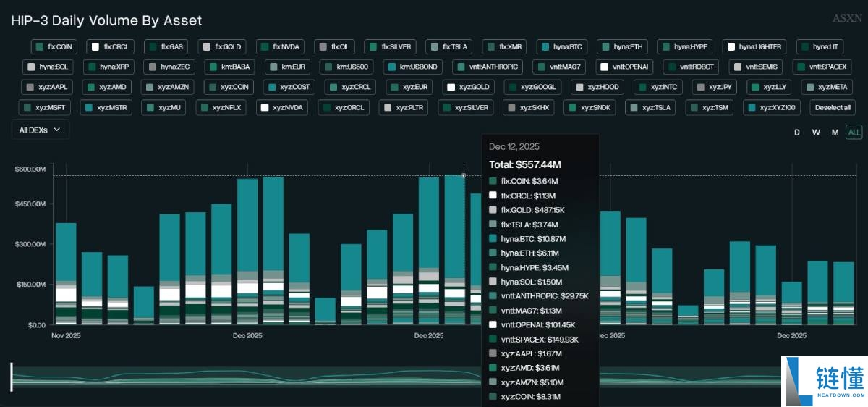Toggle the flx:GAS legend series
Viewport: 868px width, 407px height.
pos(166,47)
